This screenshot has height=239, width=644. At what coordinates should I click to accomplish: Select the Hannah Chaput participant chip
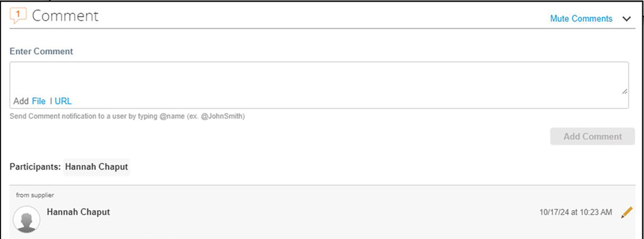pyautogui.click(x=97, y=167)
